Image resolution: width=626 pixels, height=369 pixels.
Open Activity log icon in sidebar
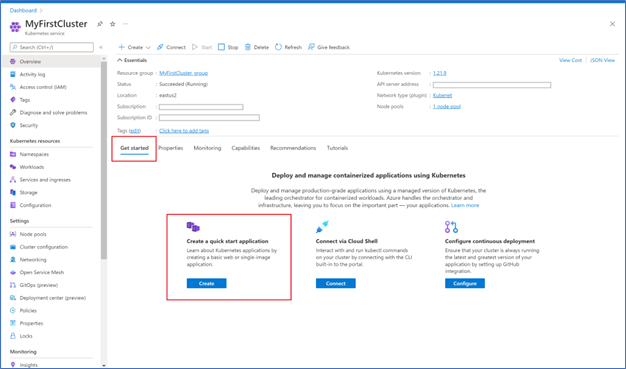pyautogui.click(x=13, y=74)
